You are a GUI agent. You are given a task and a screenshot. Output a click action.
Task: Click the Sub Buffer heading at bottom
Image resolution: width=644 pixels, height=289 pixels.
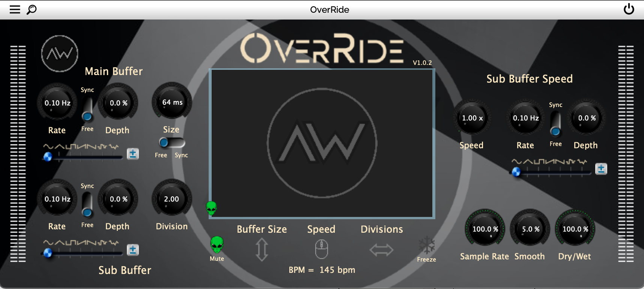[x=125, y=270]
